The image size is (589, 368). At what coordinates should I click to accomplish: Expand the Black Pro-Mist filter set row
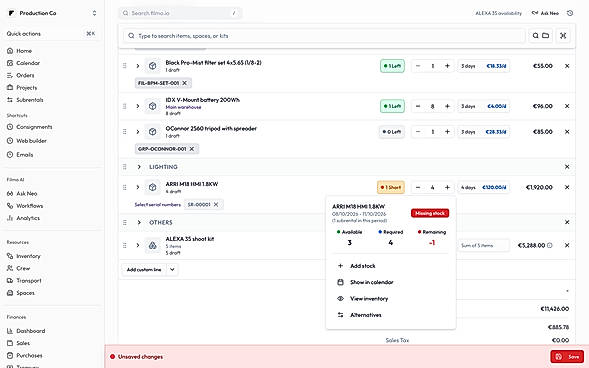(x=138, y=66)
